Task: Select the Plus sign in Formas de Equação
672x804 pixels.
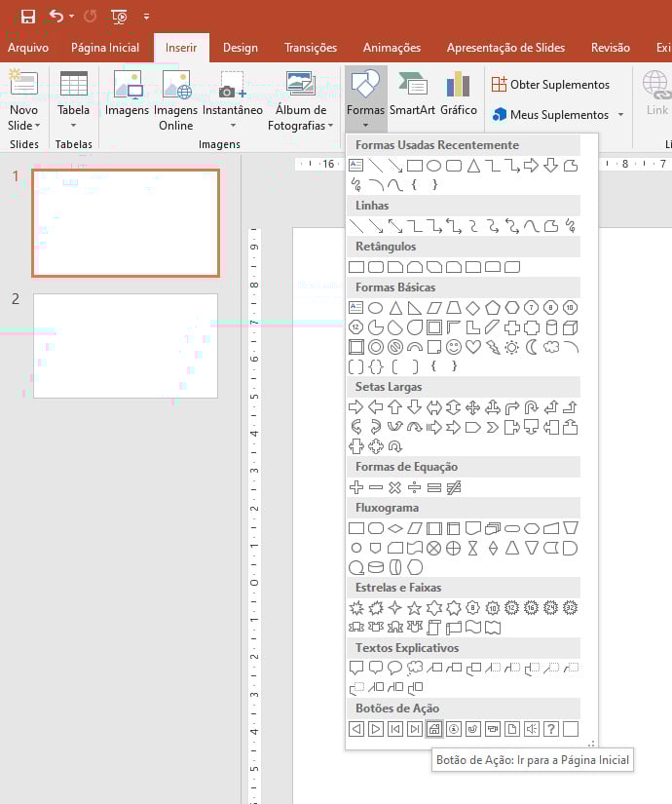Action: pos(356,487)
